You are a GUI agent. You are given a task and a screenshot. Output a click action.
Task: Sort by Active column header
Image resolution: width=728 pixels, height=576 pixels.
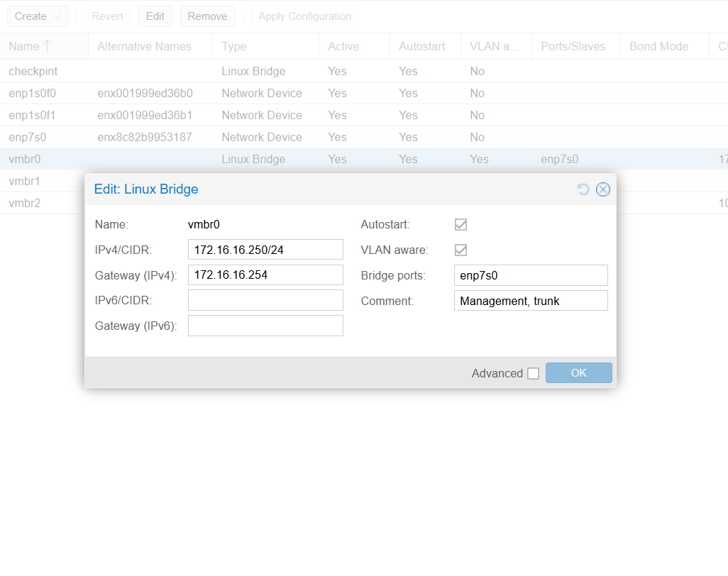[x=354, y=46]
